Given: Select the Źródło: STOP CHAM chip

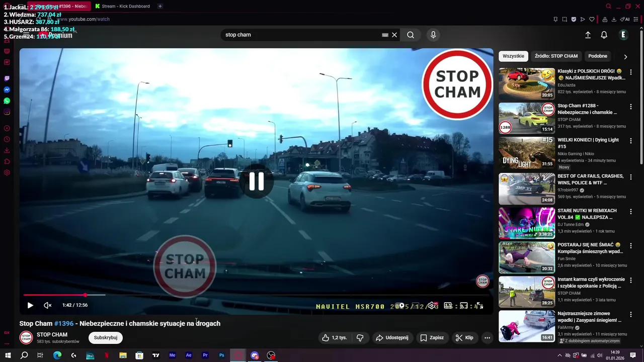Looking at the screenshot, I should click(x=556, y=56).
